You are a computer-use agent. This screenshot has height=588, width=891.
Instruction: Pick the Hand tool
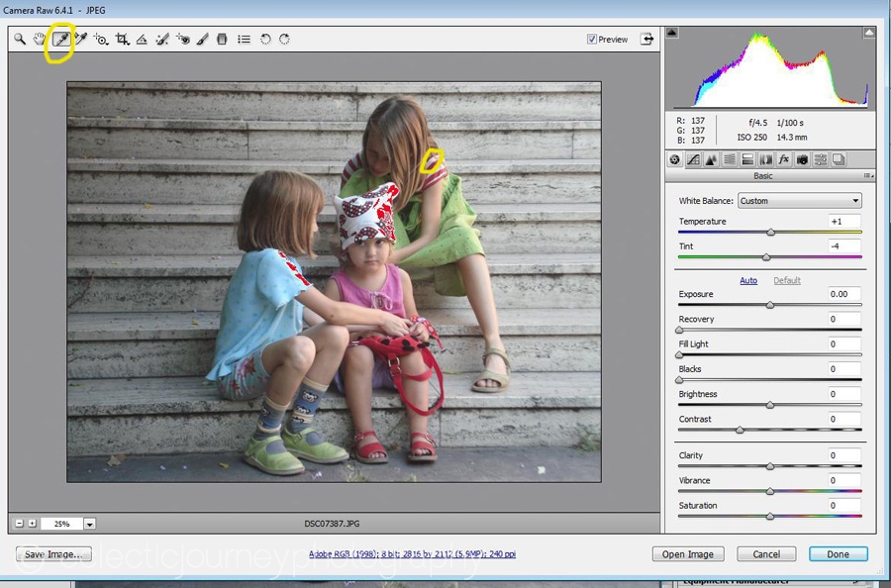[x=40, y=40]
